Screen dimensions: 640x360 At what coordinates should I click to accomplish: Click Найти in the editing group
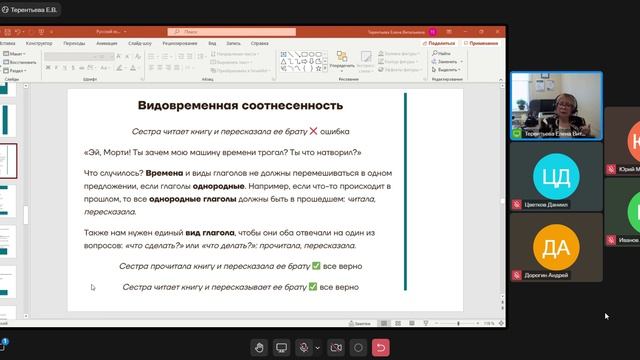click(x=442, y=53)
